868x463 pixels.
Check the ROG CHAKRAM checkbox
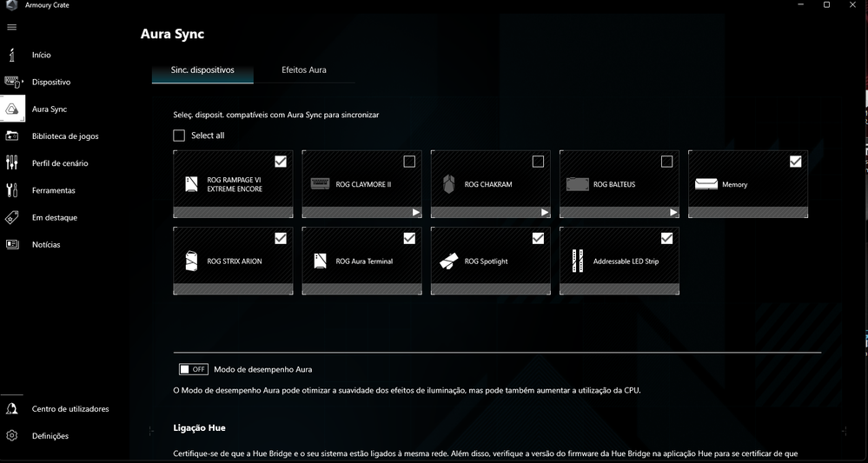coord(538,161)
